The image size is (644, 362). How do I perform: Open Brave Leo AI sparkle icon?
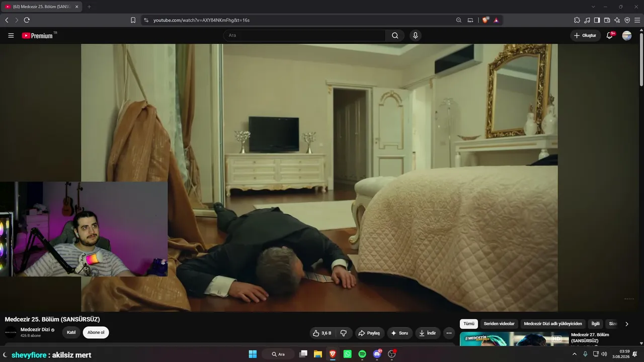617,20
